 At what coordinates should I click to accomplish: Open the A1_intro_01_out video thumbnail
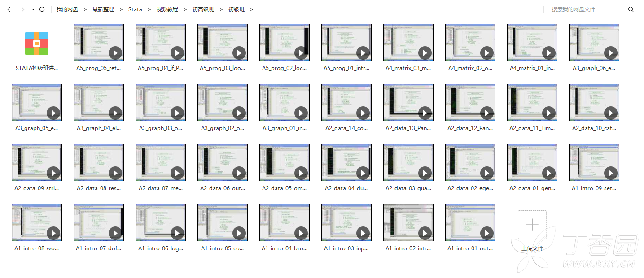tap(470, 223)
